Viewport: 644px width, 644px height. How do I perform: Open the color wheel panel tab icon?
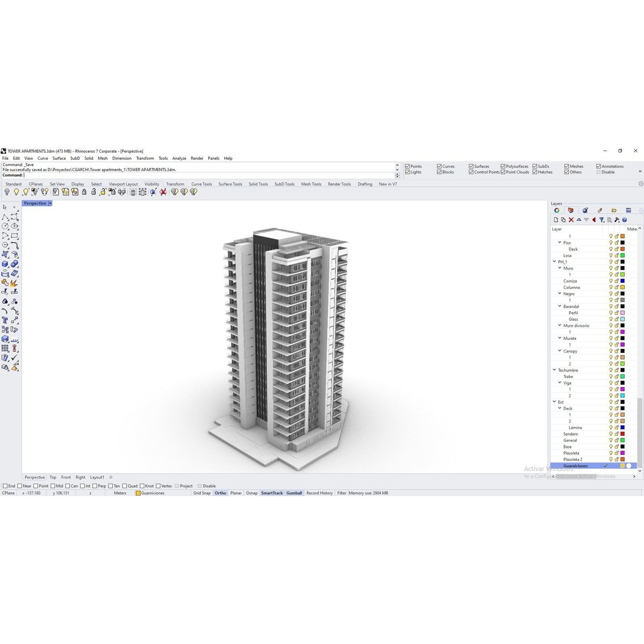[x=556, y=210]
